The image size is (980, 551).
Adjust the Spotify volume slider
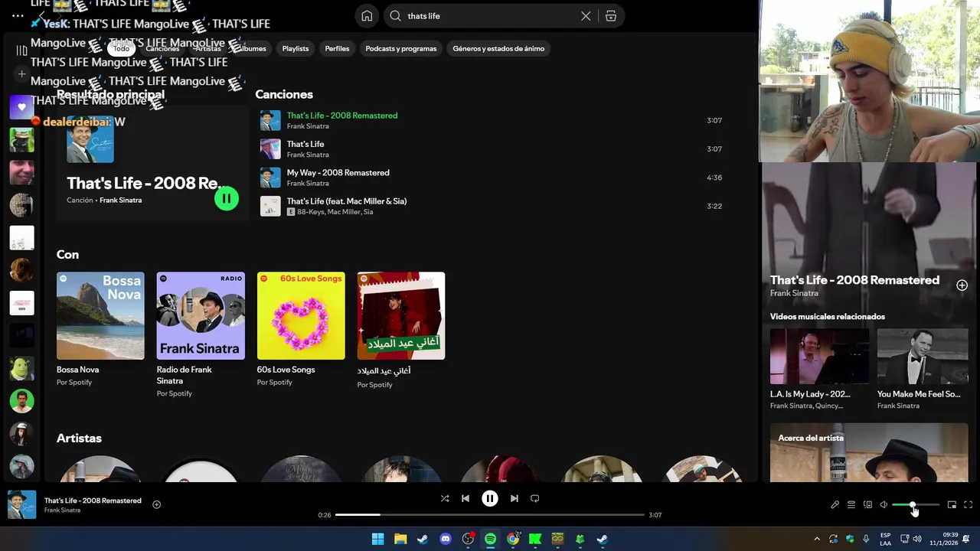tap(915, 505)
